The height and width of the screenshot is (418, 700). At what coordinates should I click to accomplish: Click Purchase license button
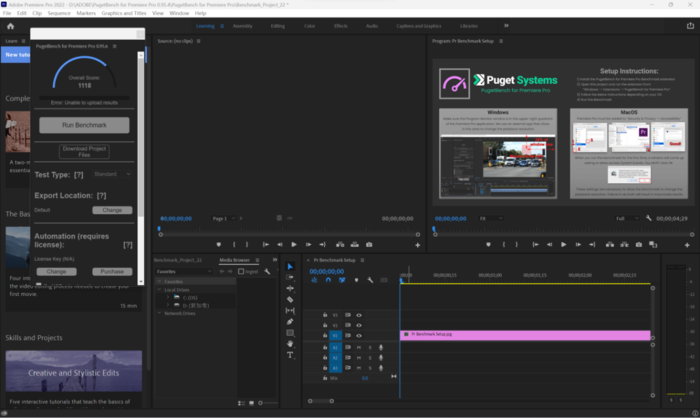(x=112, y=272)
